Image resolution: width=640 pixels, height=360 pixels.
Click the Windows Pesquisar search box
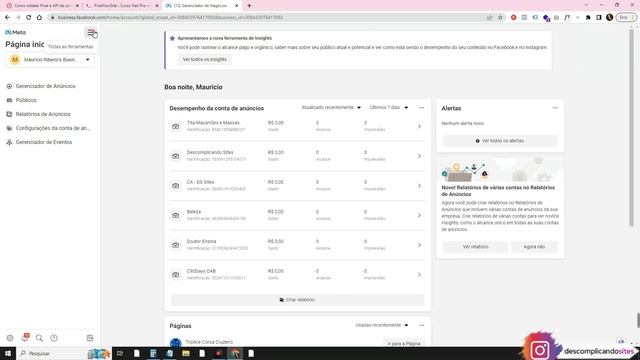click(64, 353)
